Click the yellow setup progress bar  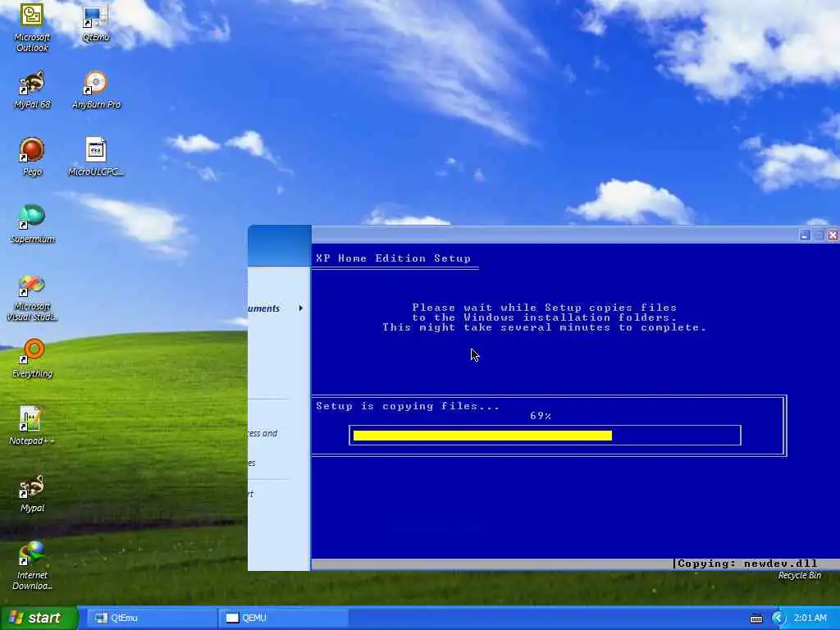482,436
